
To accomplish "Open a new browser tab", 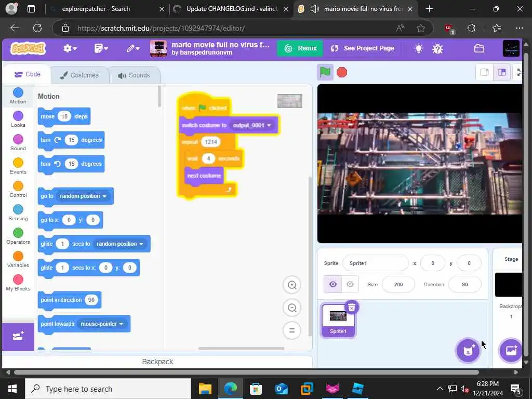I will point(429,9).
